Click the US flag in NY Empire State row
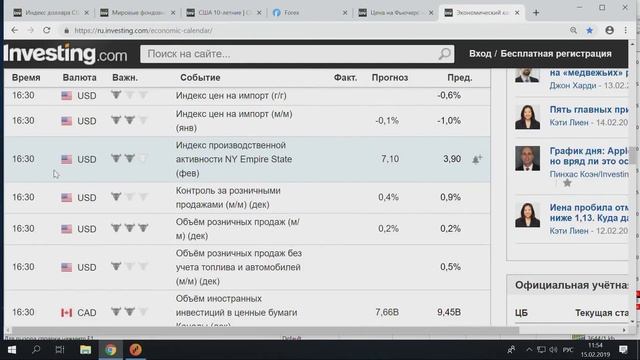 coord(67,159)
